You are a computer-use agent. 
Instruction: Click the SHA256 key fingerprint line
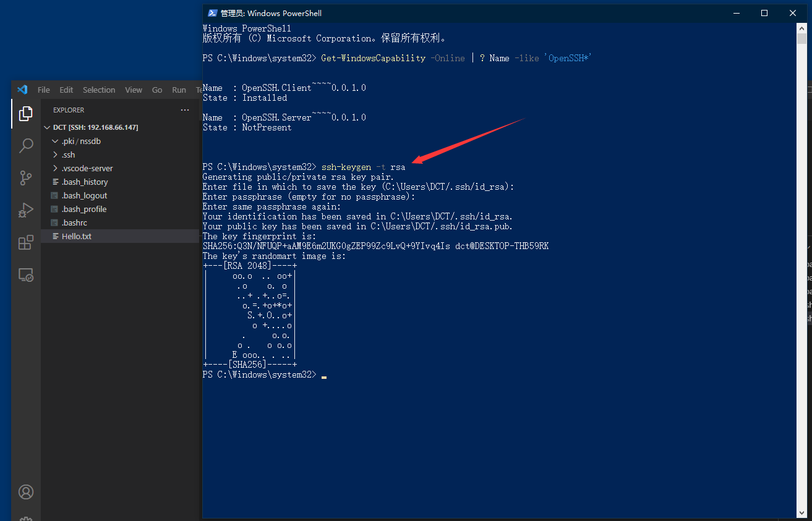coord(375,246)
